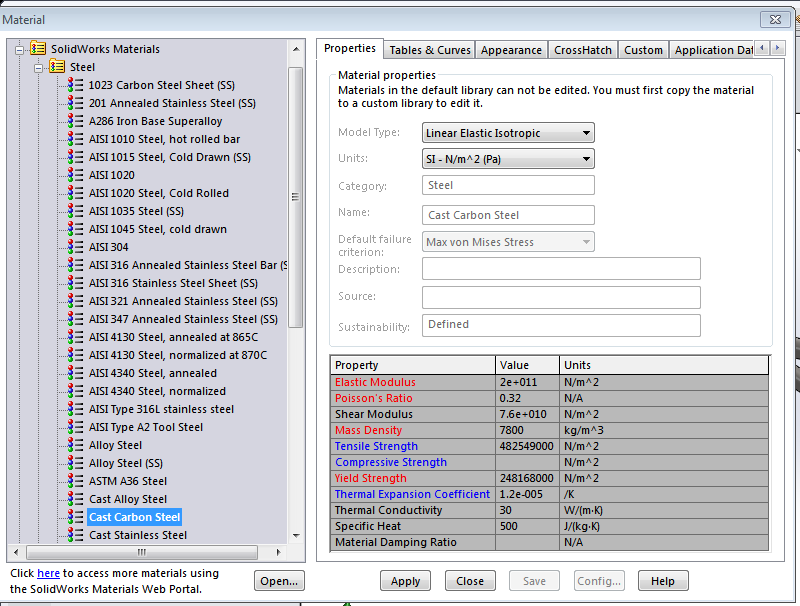Screen dimensions: 800x606
Task: Click the icon beside AISI 1020 Steel, Cold Rolled
Action: point(76,193)
